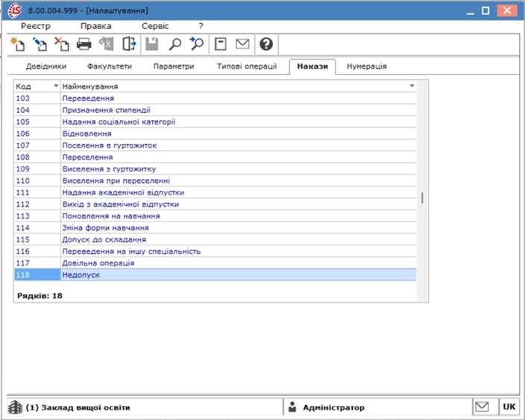The height and width of the screenshot is (420, 525).
Task: Switch to the Типові операції tab
Action: coord(247,66)
